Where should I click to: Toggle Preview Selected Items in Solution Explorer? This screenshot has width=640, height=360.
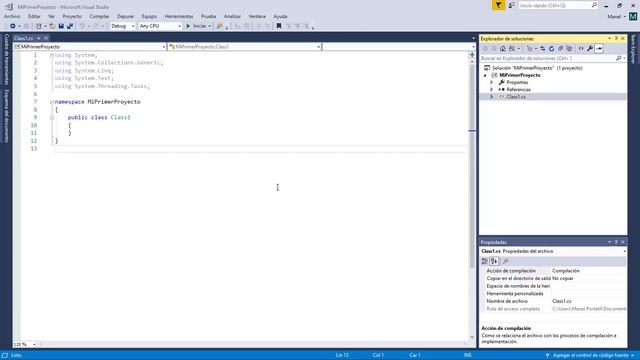coord(599,49)
